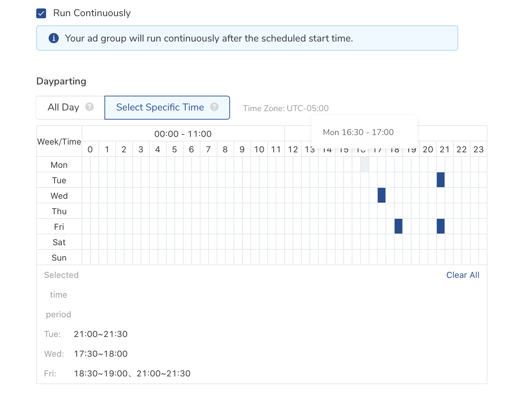Click the 00:00 - 11:00 header

point(183,134)
